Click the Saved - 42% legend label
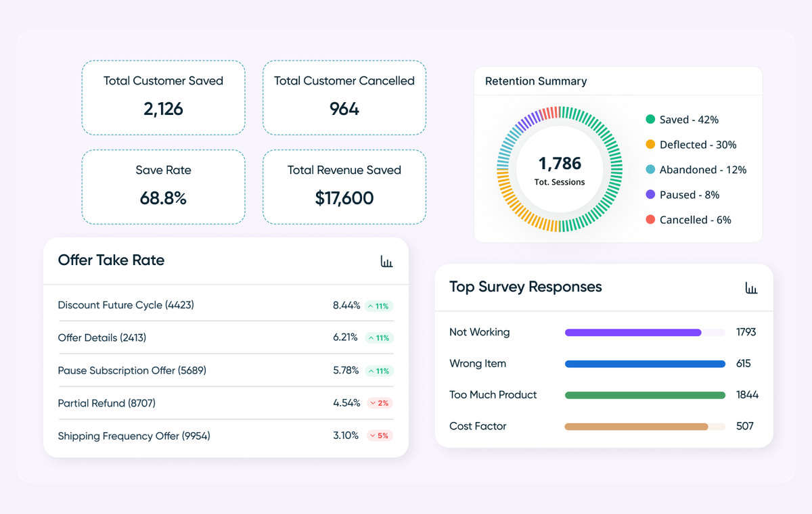The height and width of the screenshot is (514, 812). click(x=689, y=120)
